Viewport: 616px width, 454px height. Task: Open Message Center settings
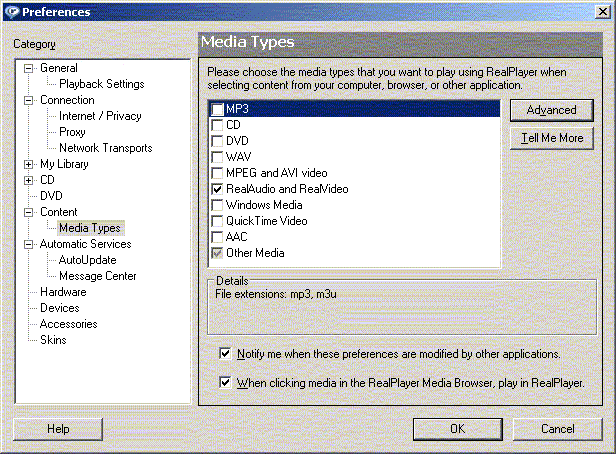click(98, 276)
